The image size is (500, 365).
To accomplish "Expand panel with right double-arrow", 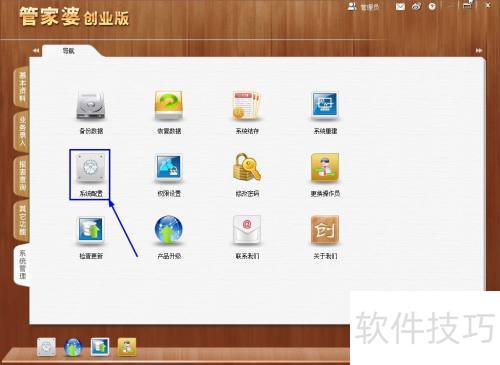I will (x=479, y=51).
